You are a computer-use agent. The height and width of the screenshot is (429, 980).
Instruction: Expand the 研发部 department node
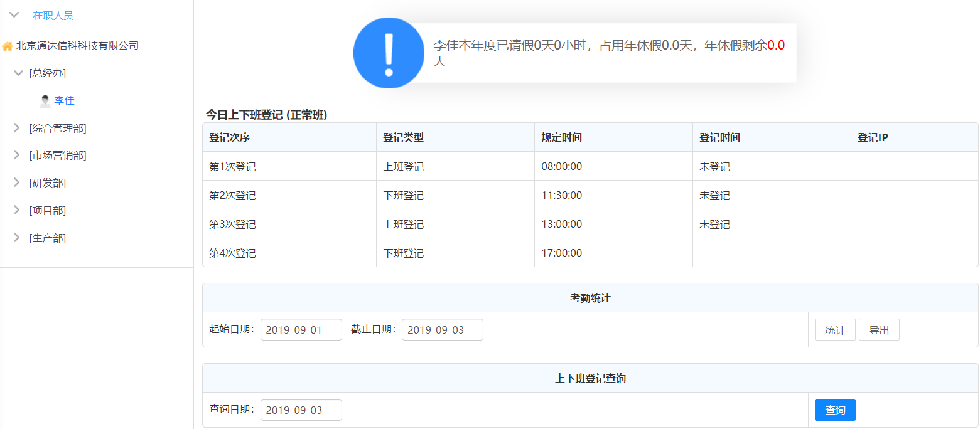click(x=17, y=183)
